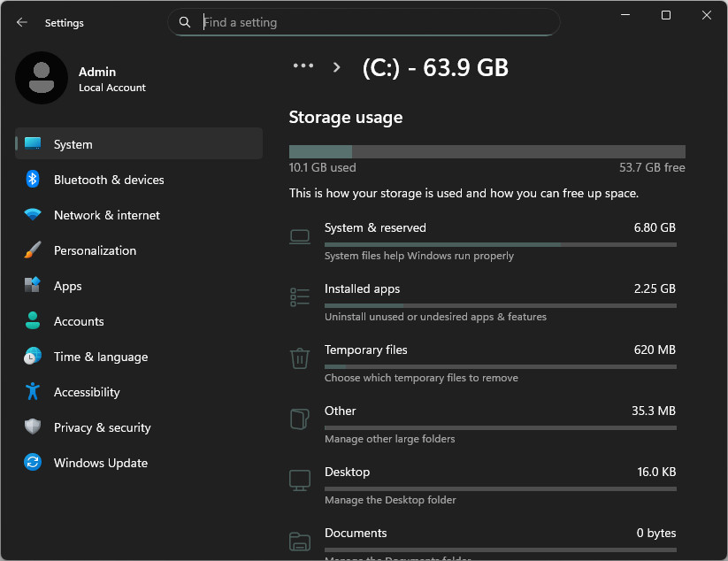Screen dimensions: 728x561
Task: Select System in the sidebar
Action: (x=139, y=144)
